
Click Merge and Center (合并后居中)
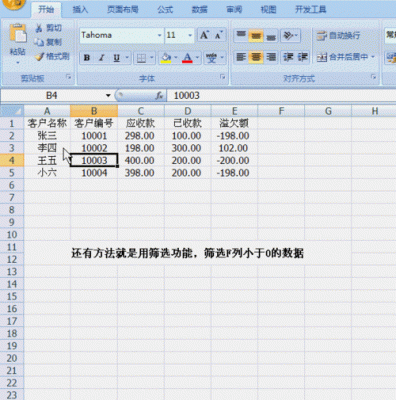(342, 57)
